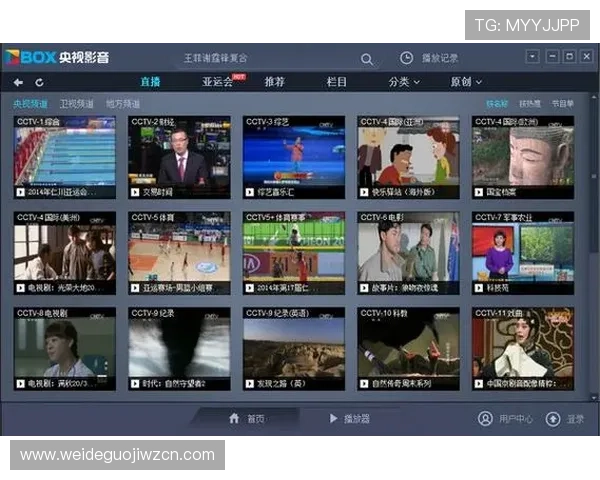This screenshot has height=480, width=600.
Task: Select the 卫视频道 channel filter
Action: (77, 104)
